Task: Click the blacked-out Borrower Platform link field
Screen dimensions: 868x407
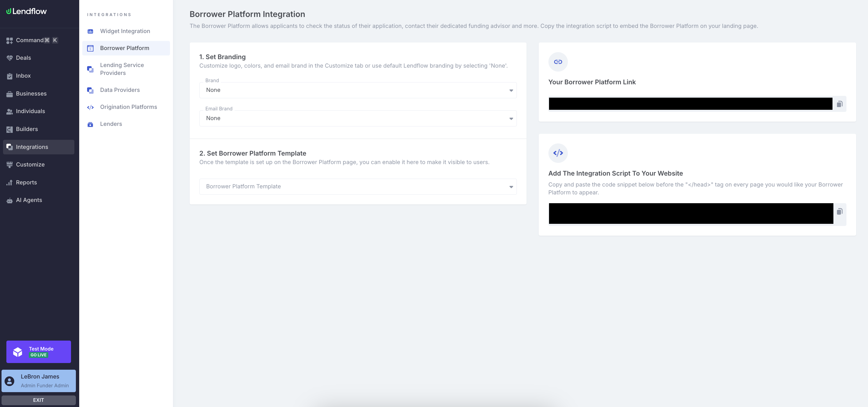Action: coord(690,104)
